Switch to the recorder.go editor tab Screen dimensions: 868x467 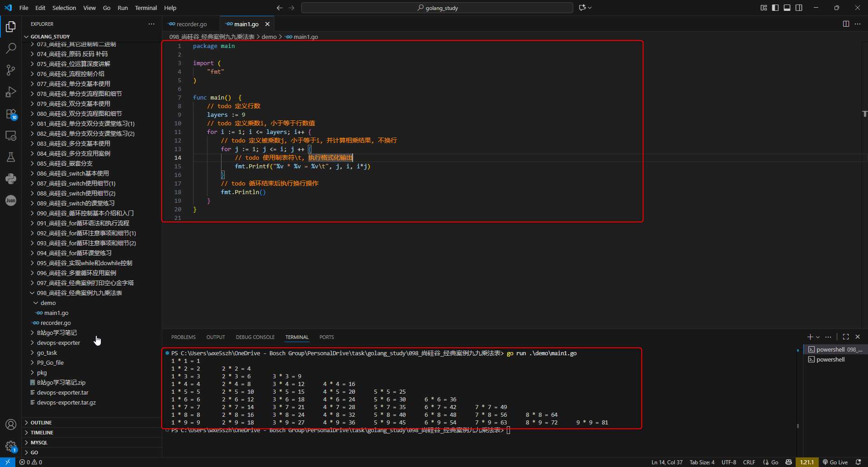point(191,24)
